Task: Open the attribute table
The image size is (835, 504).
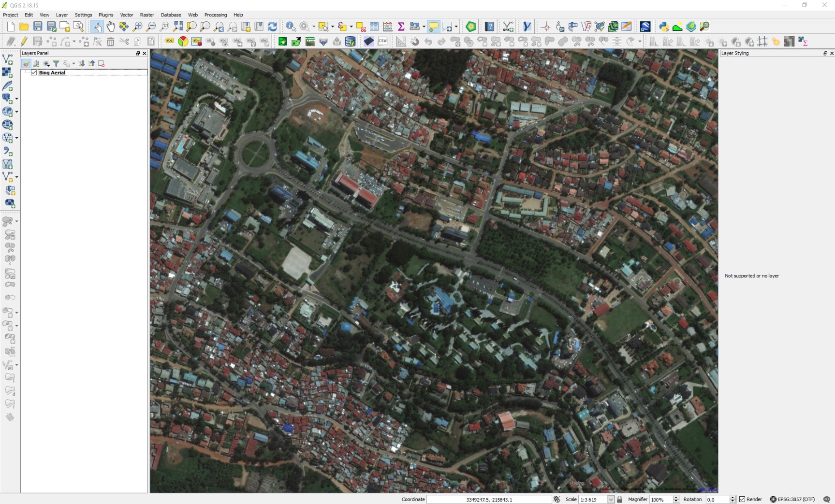Action: (x=374, y=27)
